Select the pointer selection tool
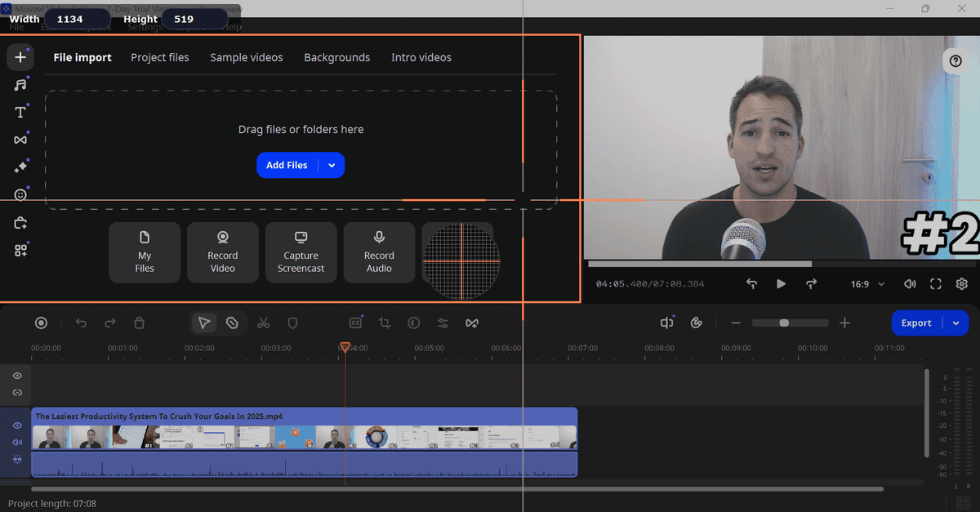 pos(204,323)
